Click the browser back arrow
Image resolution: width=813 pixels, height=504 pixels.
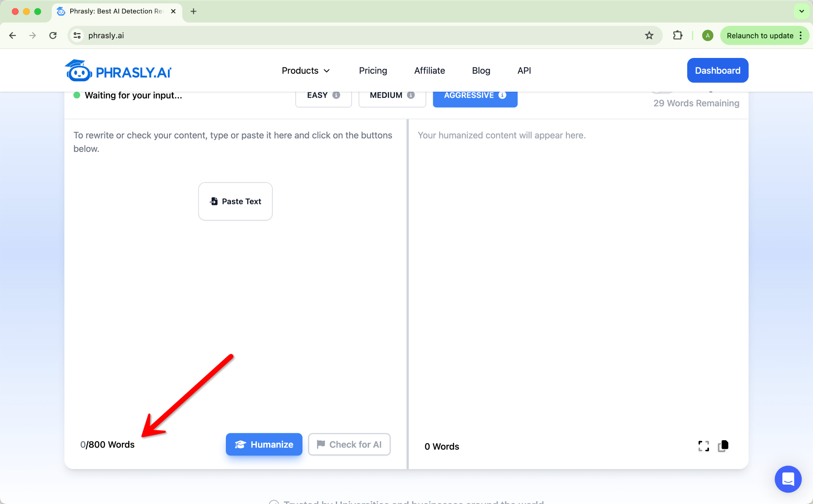[12, 36]
